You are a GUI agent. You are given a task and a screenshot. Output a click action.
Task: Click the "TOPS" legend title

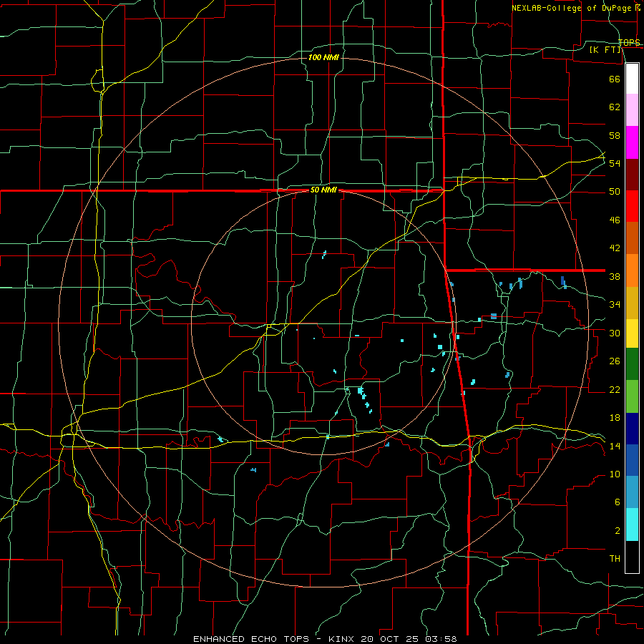pos(629,43)
